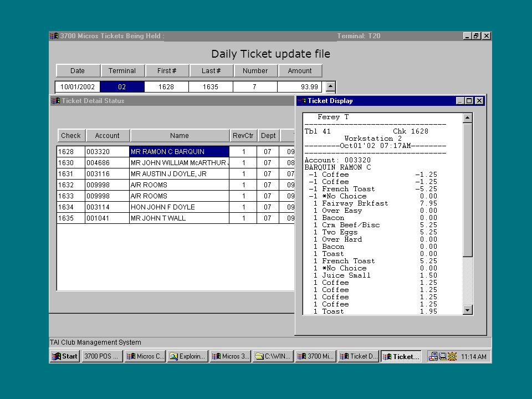The height and width of the screenshot is (399, 532).
Task: Select the amount cell 93.99
Action: [299, 87]
